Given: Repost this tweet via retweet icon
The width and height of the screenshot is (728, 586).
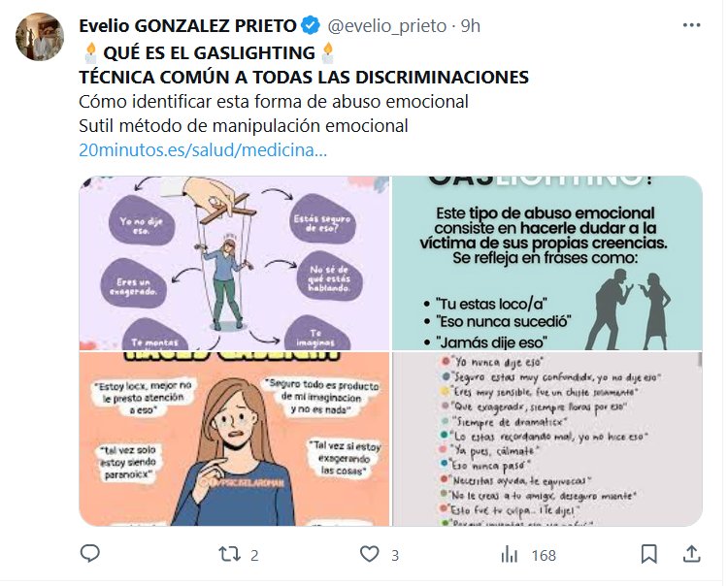Looking at the screenshot, I should (229, 554).
